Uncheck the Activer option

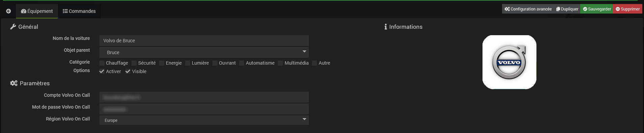pos(102,71)
